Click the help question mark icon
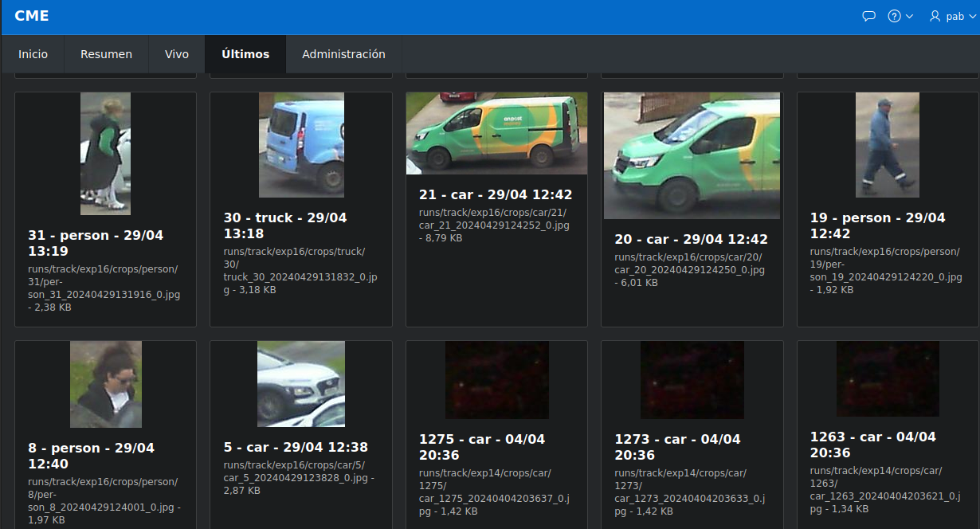Viewport: 980px width, 529px height. [893, 16]
